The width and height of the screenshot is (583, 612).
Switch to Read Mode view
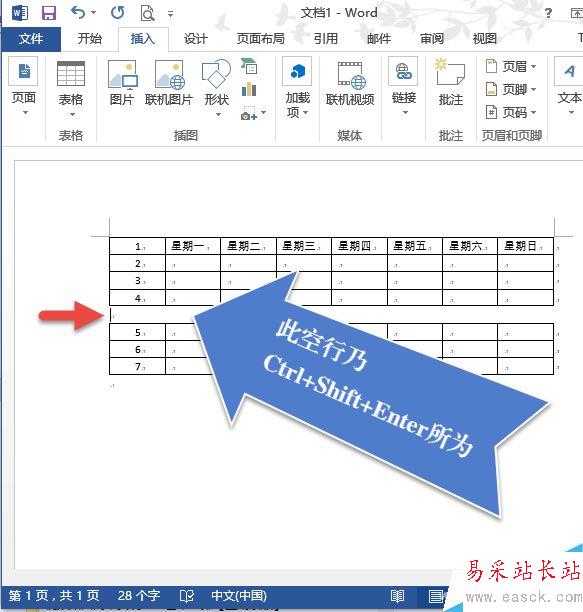(397, 596)
